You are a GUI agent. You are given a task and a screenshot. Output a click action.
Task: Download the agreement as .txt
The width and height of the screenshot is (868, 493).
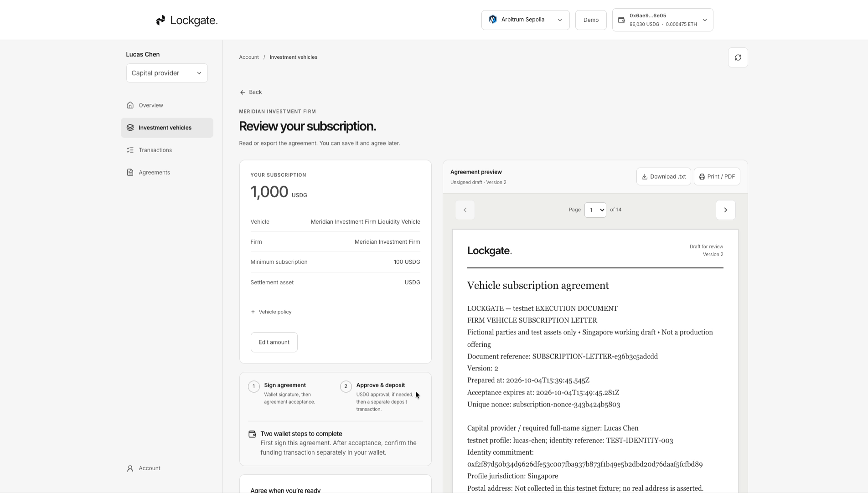tap(663, 177)
